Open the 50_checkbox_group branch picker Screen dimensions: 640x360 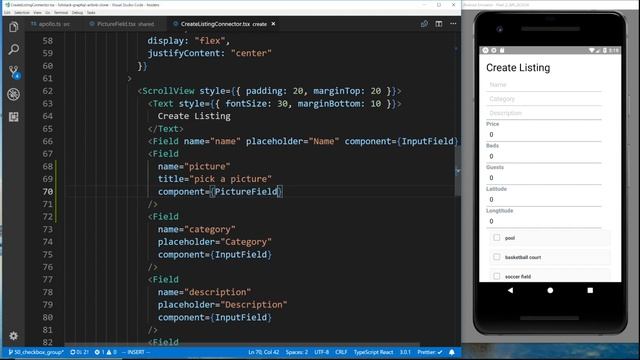coord(36,352)
